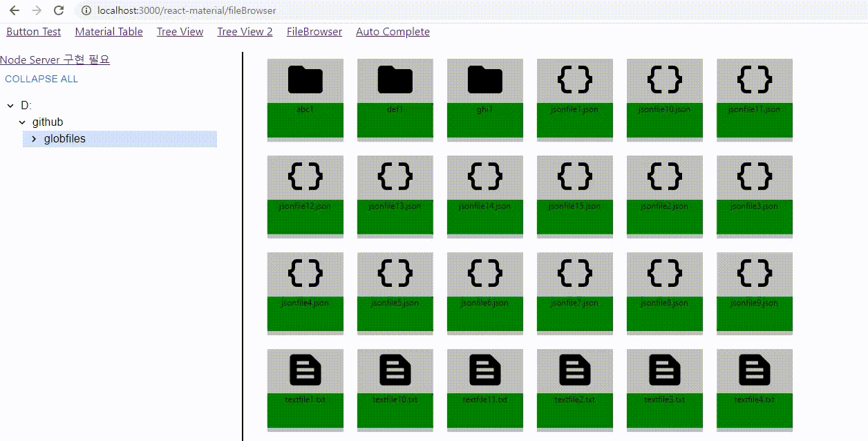The image size is (868, 441).
Task: Select the jsonfile5.json braces icon
Action: coord(395,273)
